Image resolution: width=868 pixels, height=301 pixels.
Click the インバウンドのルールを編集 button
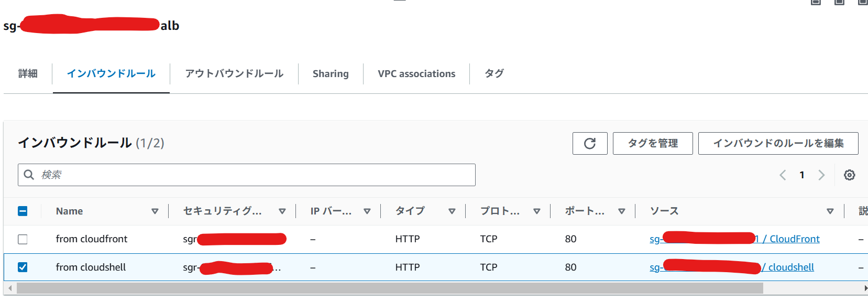click(778, 143)
